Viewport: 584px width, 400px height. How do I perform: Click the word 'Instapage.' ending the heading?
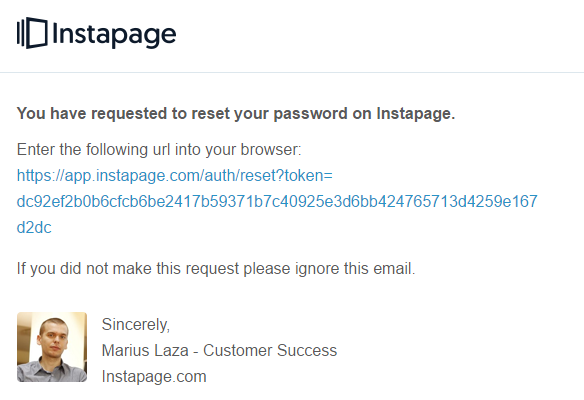(x=416, y=114)
